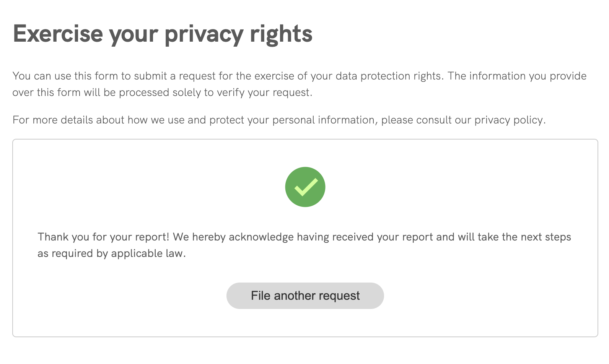
Task: Click the green checkmark success icon
Action: (305, 187)
